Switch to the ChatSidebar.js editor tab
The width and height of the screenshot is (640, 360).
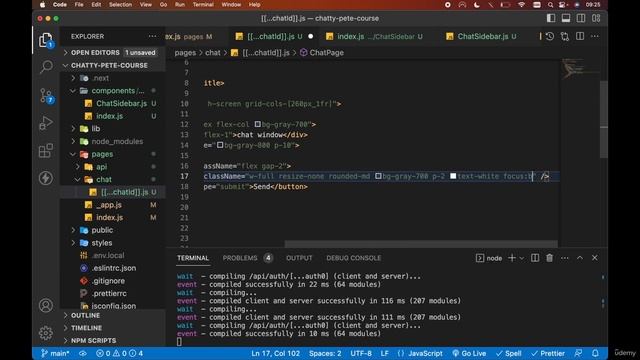[482, 36]
